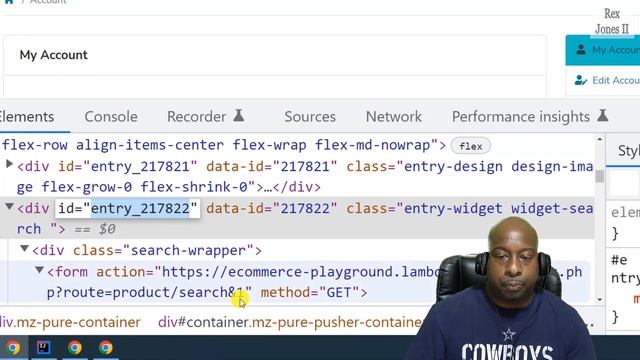
Task: Open the Elements tab in DevTools
Action: tap(27, 117)
